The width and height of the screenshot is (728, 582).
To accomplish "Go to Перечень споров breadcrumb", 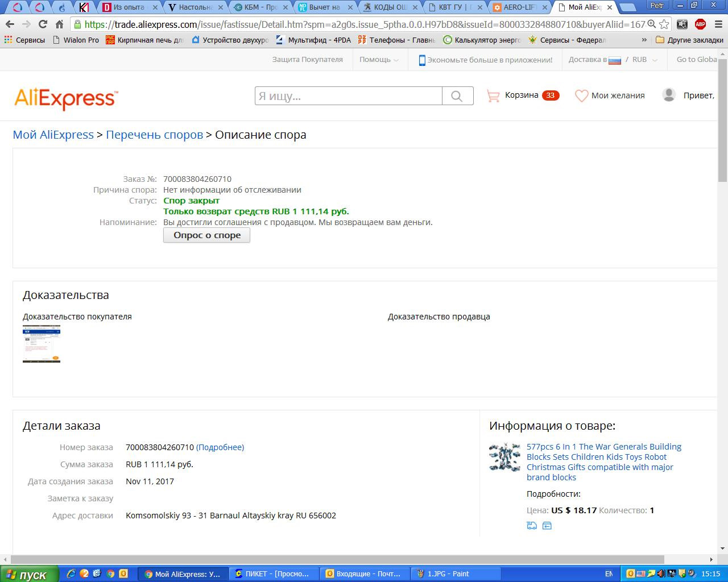I will [x=155, y=135].
